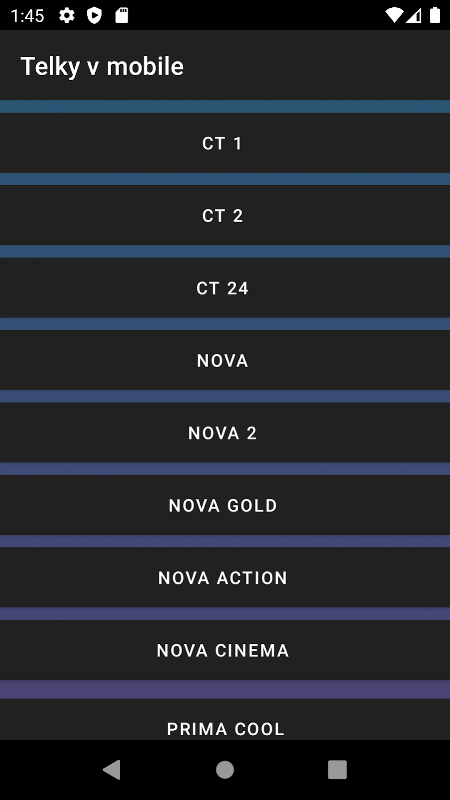
Task: Tap the cellular signal status icon
Action: [414, 15]
